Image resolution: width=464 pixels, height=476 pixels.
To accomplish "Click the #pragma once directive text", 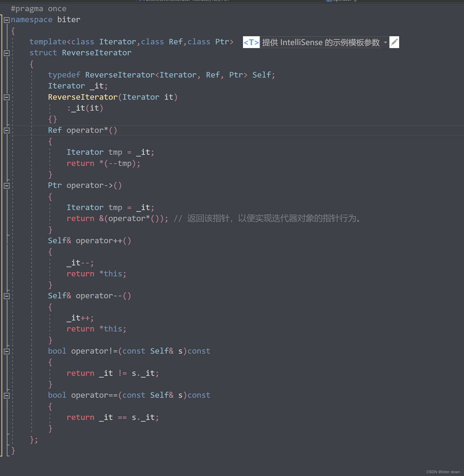I will (39, 8).
